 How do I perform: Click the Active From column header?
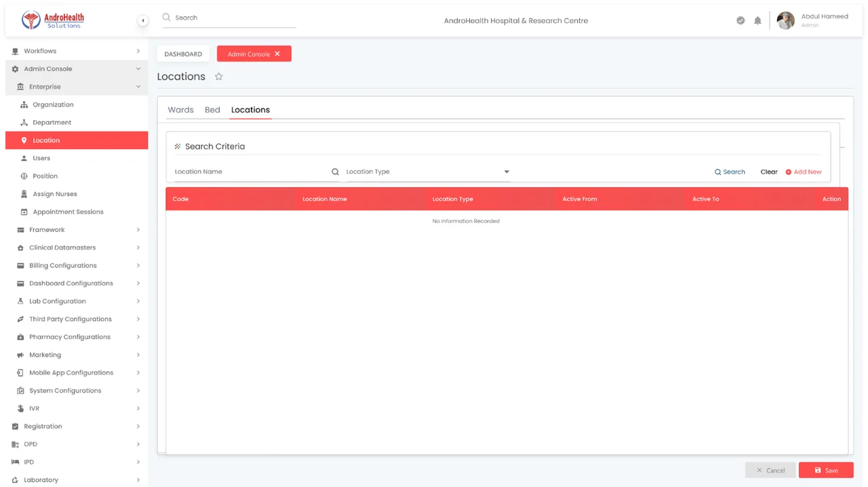580,199
